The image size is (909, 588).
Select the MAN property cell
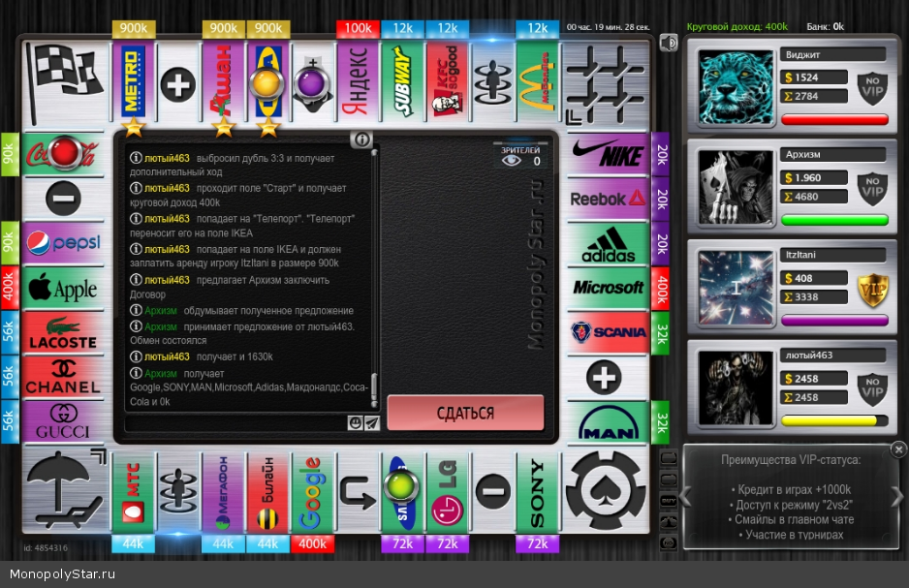click(x=607, y=422)
